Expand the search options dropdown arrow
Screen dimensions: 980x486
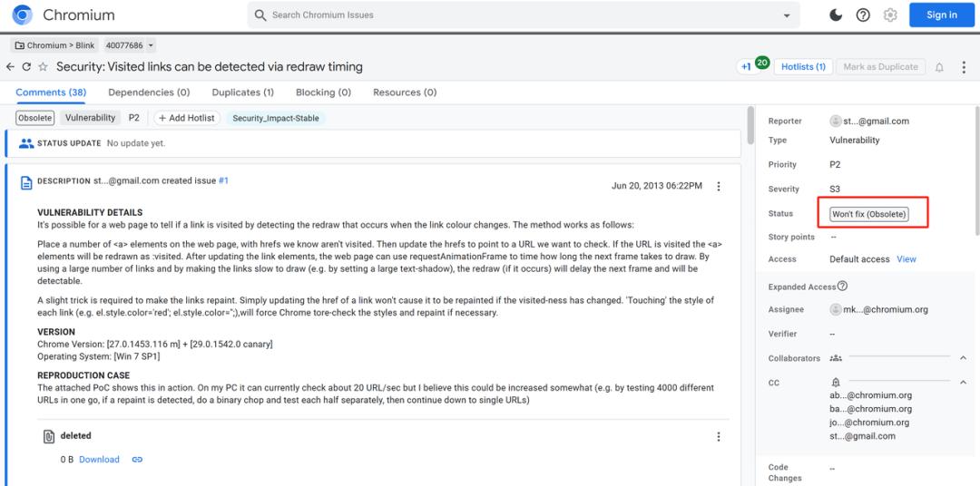786,15
